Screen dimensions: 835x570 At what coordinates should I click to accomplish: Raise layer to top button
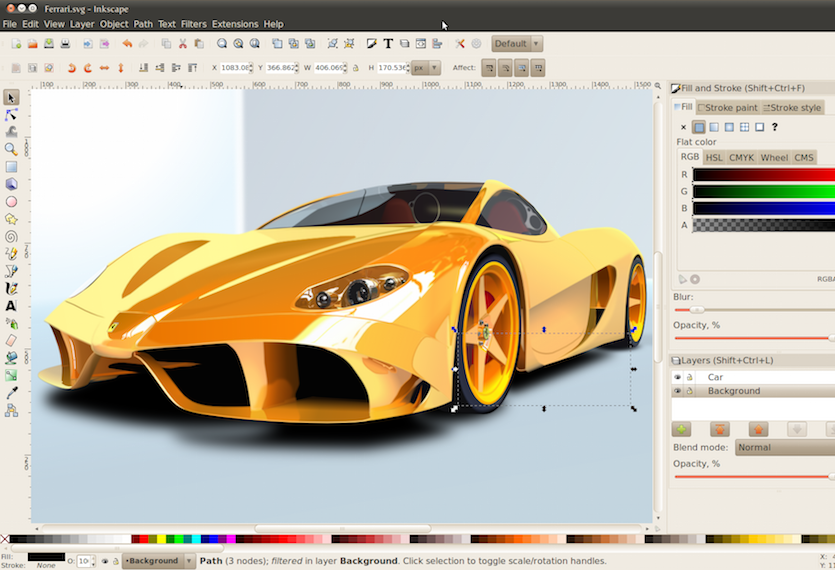719,429
